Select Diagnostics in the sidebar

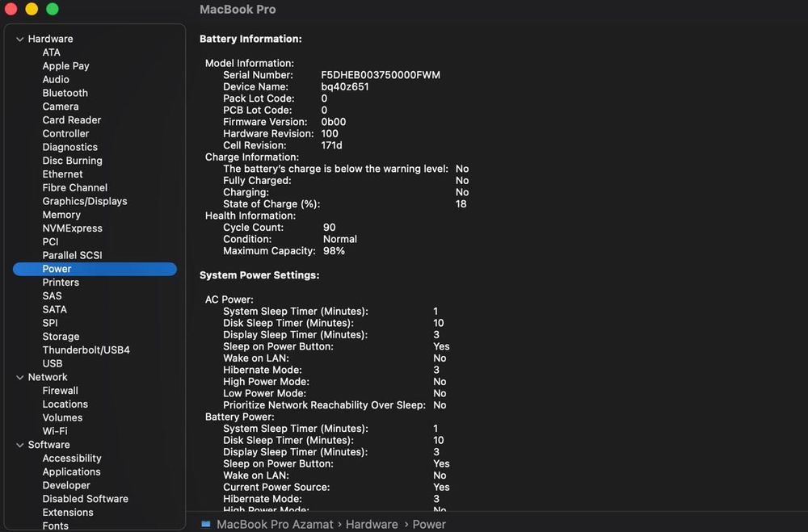point(69,147)
